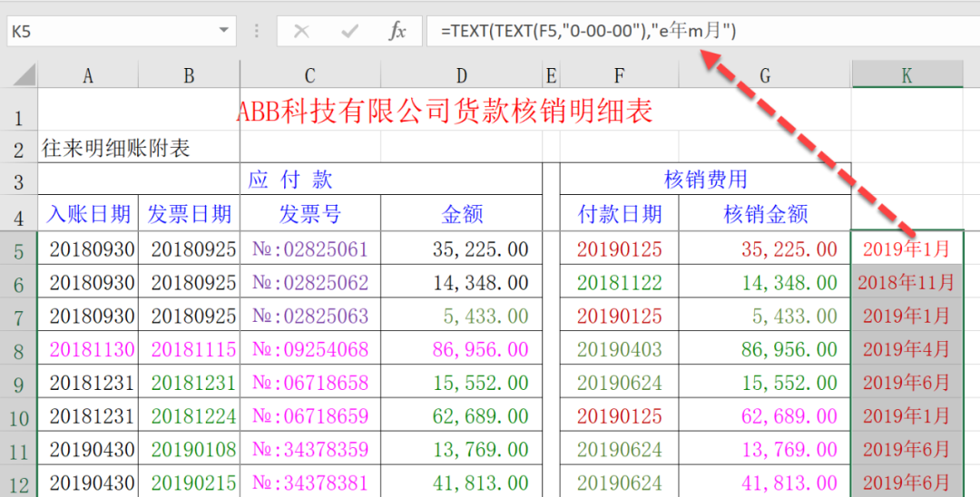Click invoice cell №:02825061

pos(310,249)
